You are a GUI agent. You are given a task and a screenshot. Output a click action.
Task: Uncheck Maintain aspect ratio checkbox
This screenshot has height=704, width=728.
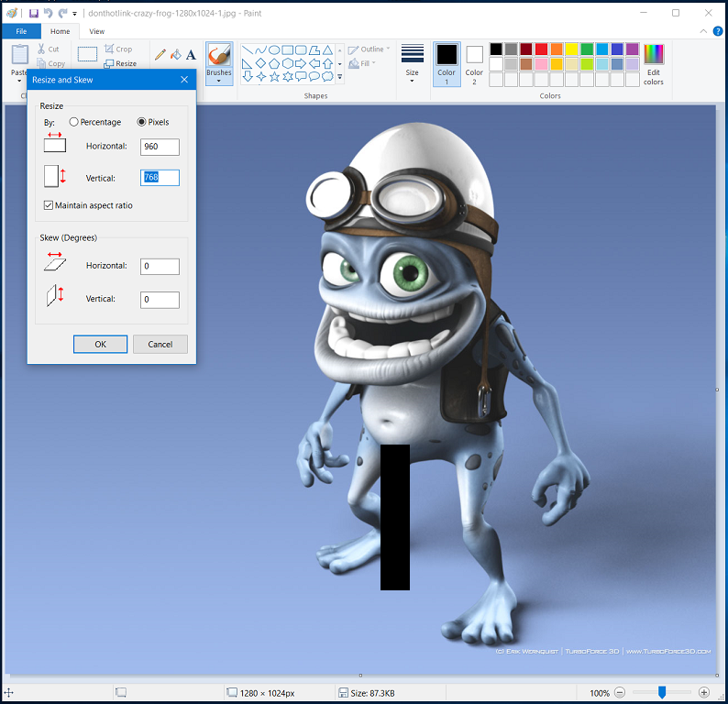[49, 205]
